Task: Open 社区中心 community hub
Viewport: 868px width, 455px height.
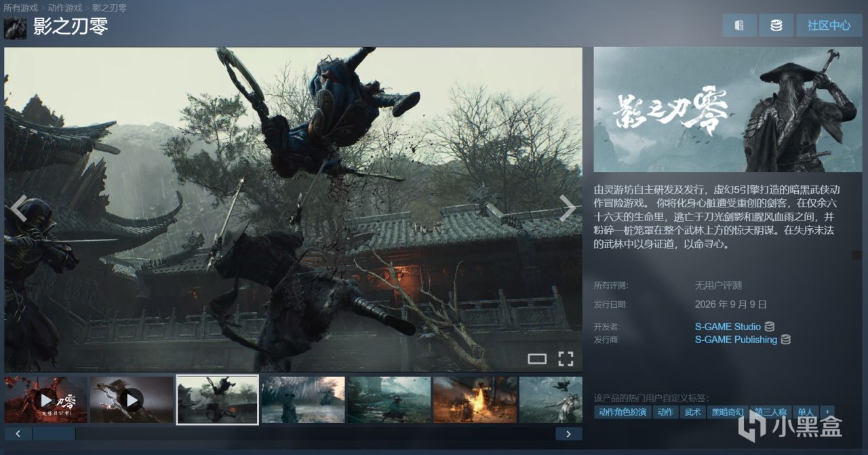Action: [829, 25]
